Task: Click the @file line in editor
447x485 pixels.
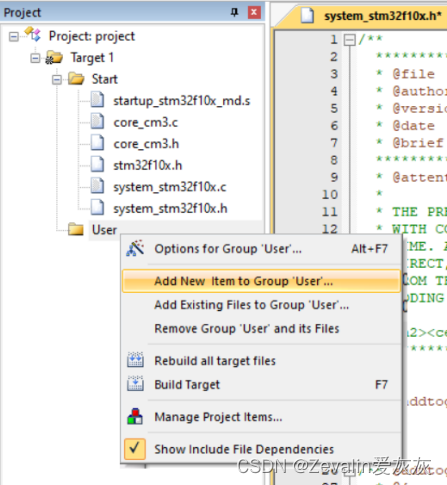Action: pos(413,74)
